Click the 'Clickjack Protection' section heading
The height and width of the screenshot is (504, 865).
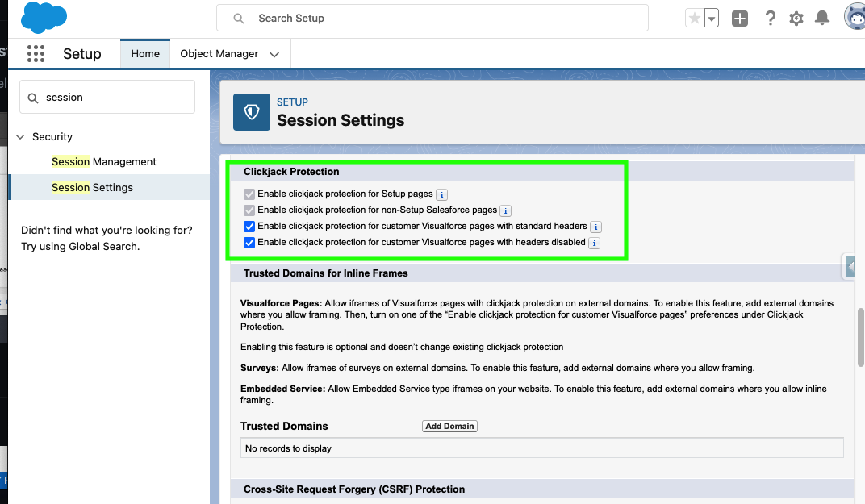tap(291, 172)
